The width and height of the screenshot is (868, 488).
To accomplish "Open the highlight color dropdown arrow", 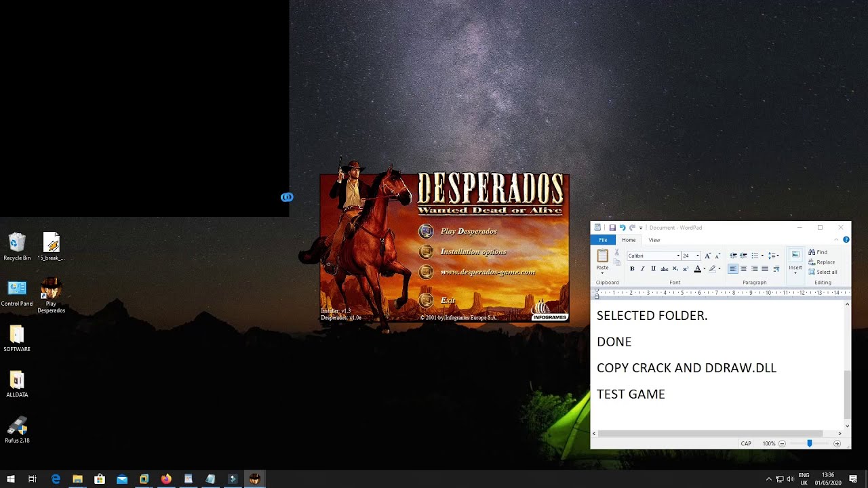I will coord(719,269).
